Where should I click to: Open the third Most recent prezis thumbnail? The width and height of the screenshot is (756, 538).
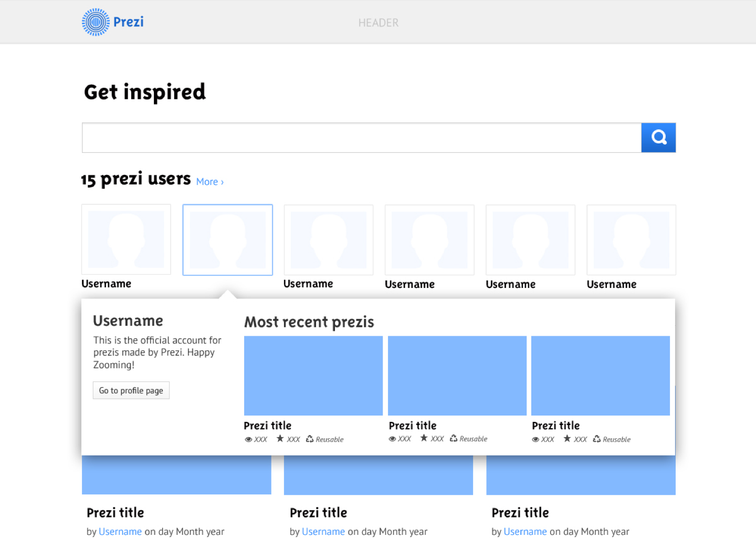pyautogui.click(x=601, y=376)
